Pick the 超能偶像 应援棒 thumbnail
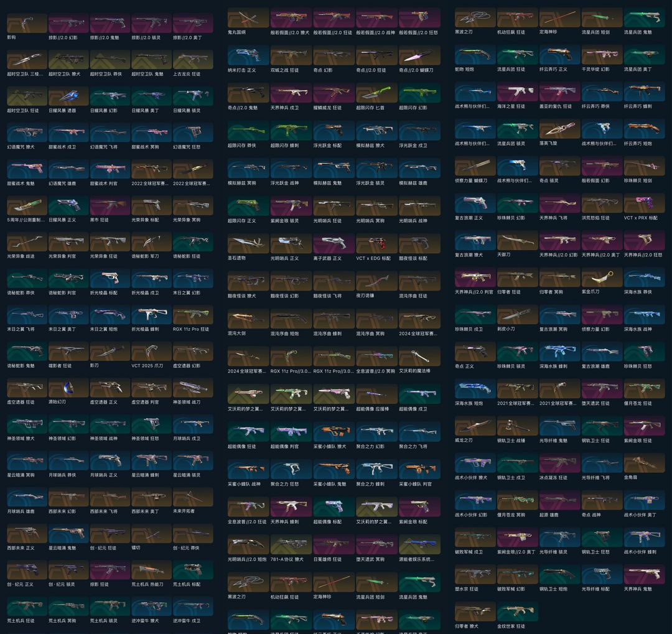672x634 pixels. pos(376,394)
